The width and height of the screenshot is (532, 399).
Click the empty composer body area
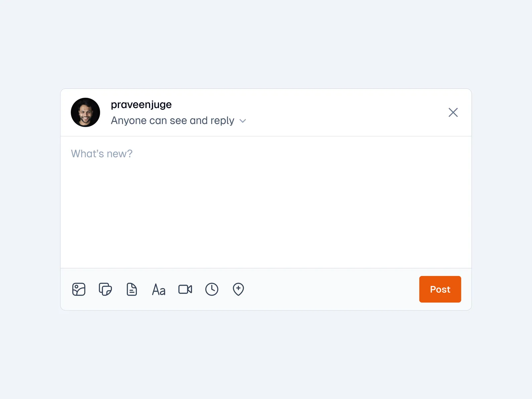266,206
